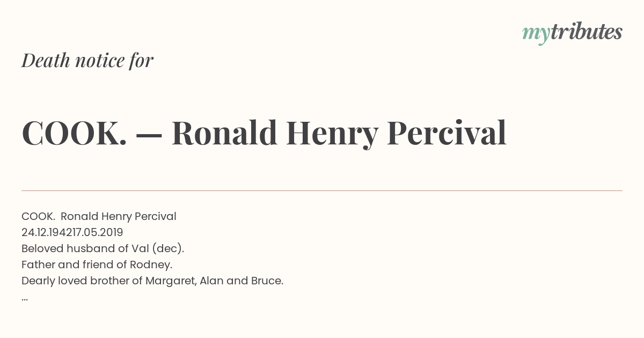The height and width of the screenshot is (338, 644).
Task: Click "COOK." in the large title
Action: pyautogui.click(x=74, y=133)
